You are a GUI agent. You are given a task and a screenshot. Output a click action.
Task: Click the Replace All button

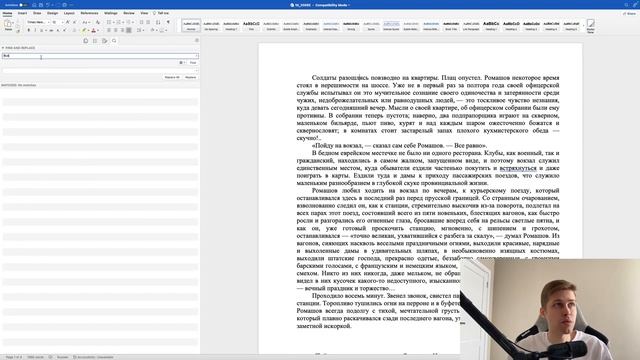coord(172,77)
